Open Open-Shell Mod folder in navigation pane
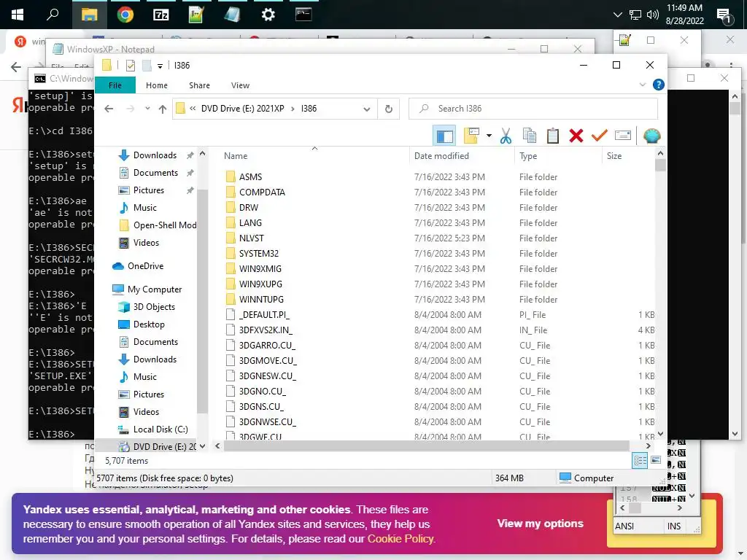Image resolution: width=747 pixels, height=560 pixels. click(164, 225)
